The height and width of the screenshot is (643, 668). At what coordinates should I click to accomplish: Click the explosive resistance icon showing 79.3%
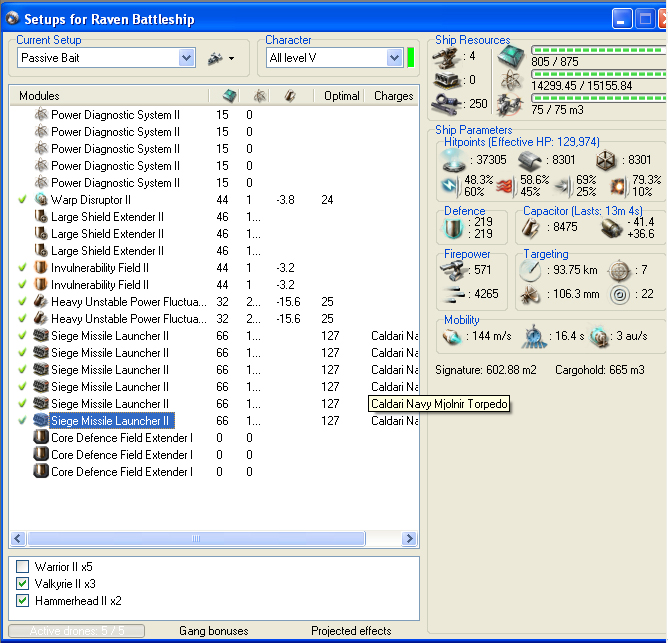pos(619,186)
